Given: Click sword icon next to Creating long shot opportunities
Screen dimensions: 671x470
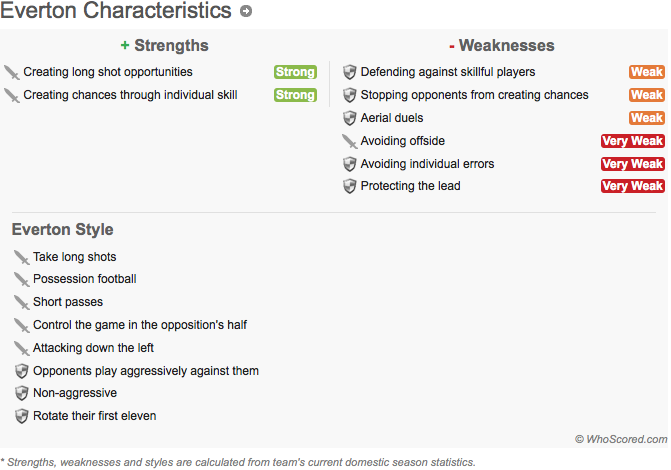Looking at the screenshot, I should (12, 72).
